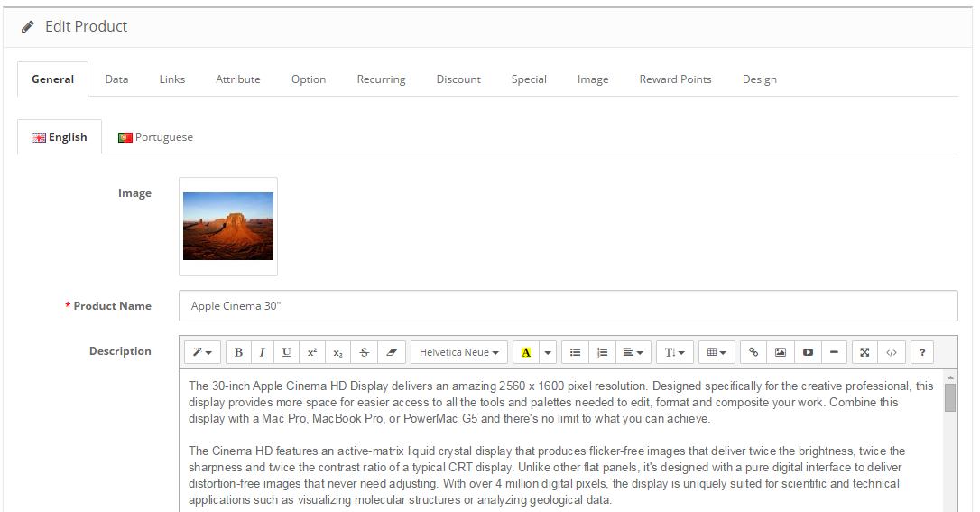Click the description editor scrollbar thumb
This screenshot has width=980, height=512.
pos(950,397)
